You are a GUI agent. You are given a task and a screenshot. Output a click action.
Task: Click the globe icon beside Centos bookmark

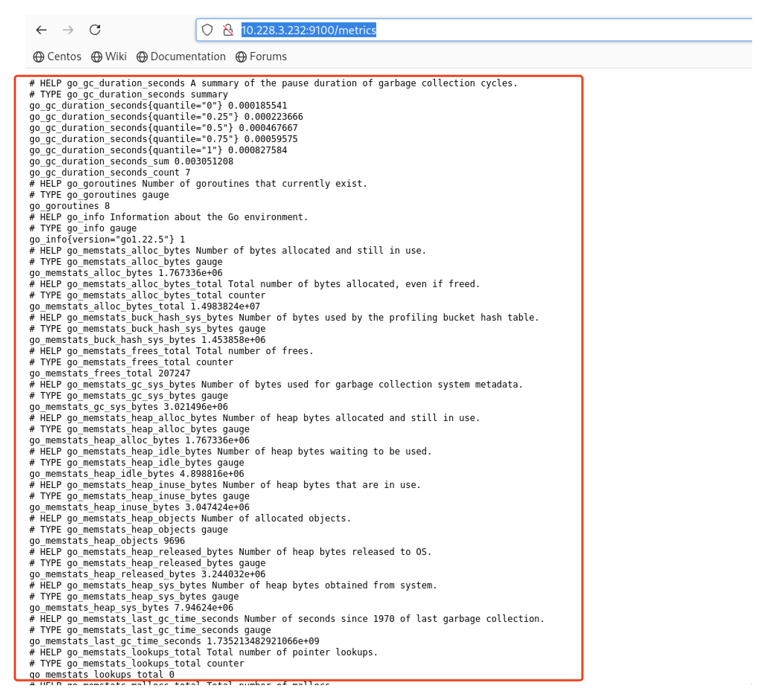[x=38, y=57]
